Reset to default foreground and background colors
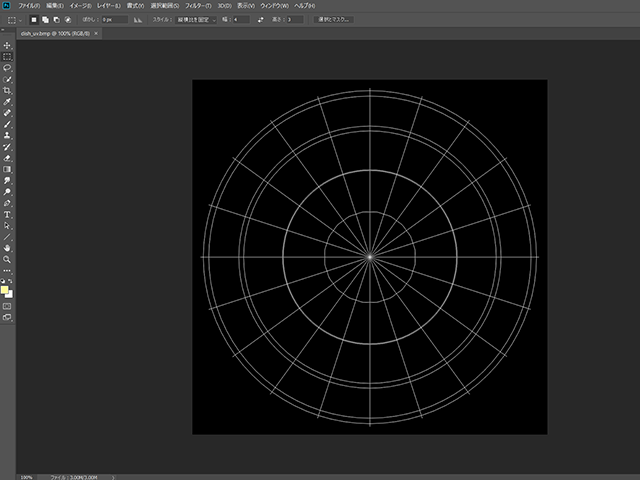Viewport: 640px width, 480px height. [3, 281]
